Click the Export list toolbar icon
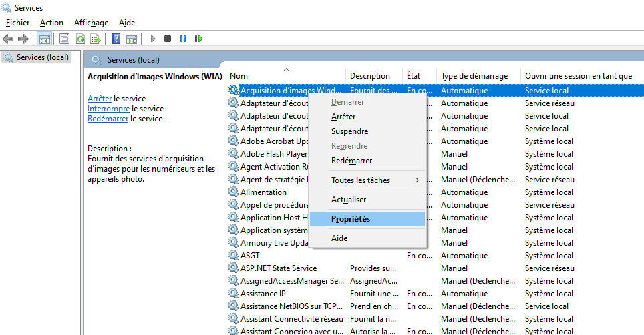 tap(96, 39)
